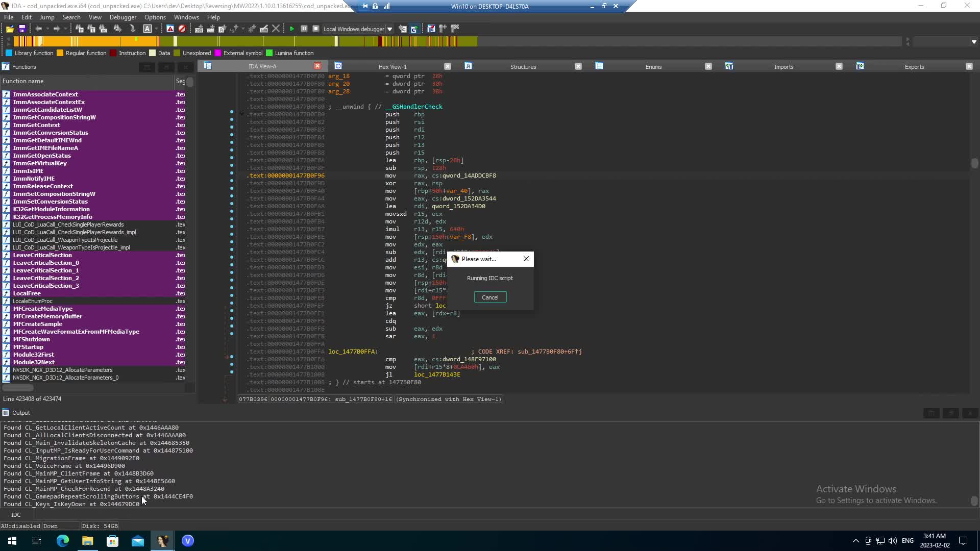This screenshot has height=551, width=980.
Task: Click the Terminate process stop icon
Action: pyautogui.click(x=316, y=29)
